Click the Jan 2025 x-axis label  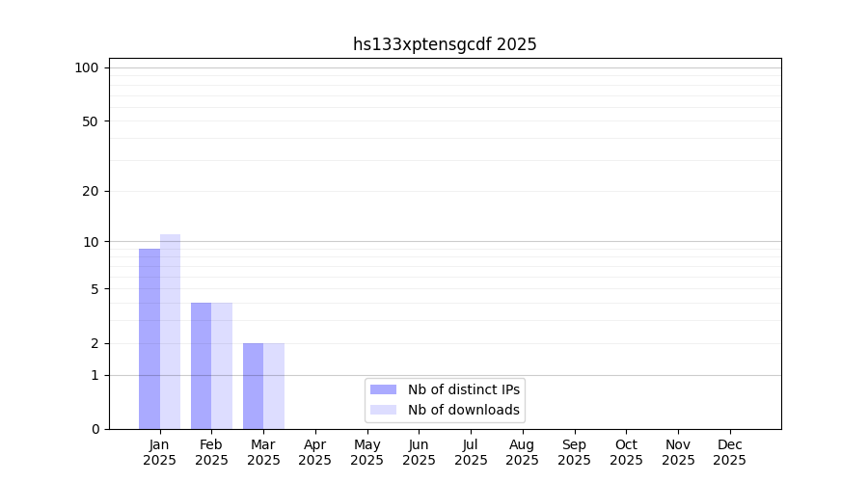point(159,452)
